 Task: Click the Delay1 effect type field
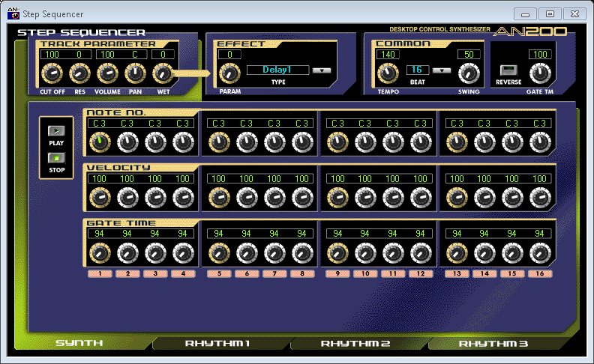(x=277, y=70)
